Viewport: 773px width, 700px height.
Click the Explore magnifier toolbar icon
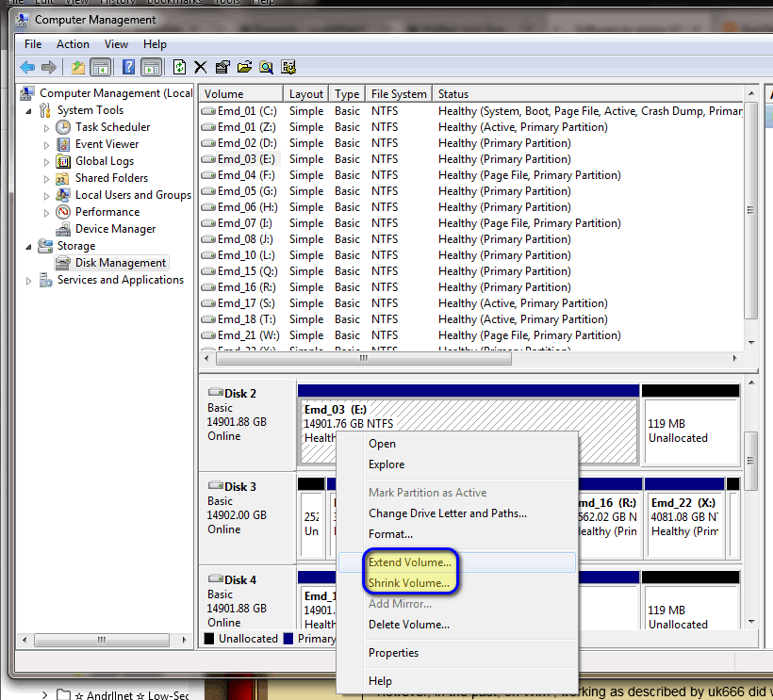[266, 67]
